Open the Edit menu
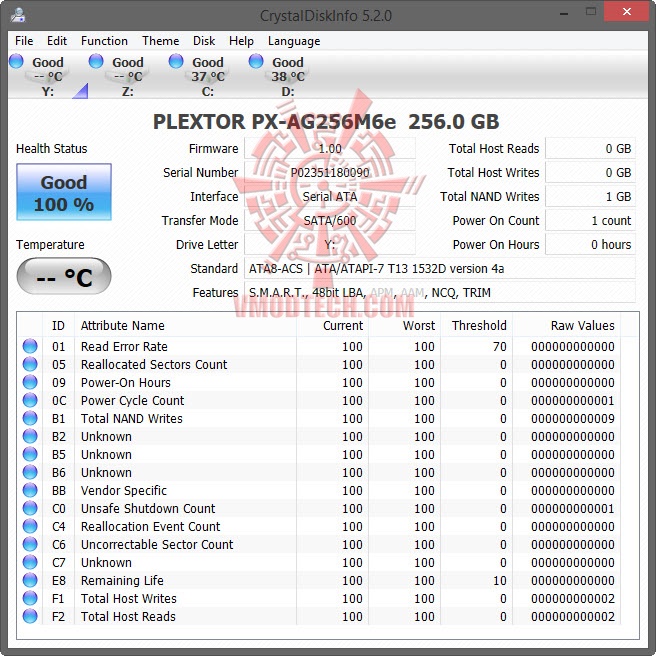This screenshot has width=656, height=656. [56, 41]
